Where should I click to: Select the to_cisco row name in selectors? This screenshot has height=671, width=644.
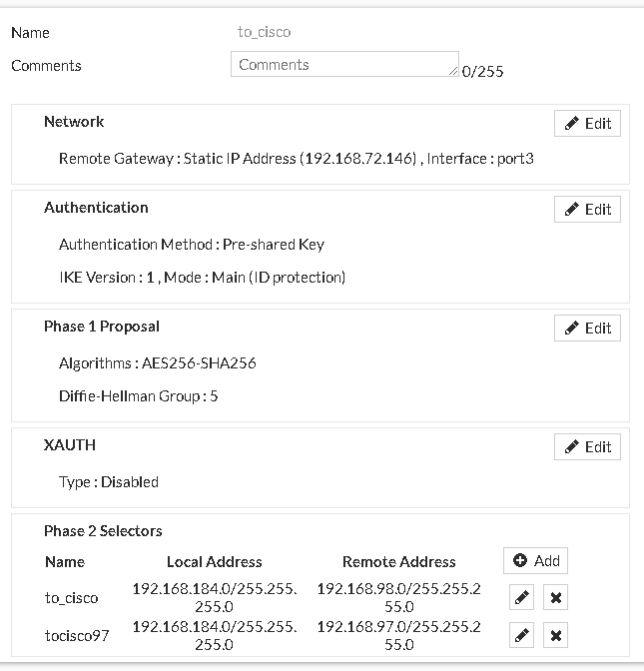[x=72, y=598]
